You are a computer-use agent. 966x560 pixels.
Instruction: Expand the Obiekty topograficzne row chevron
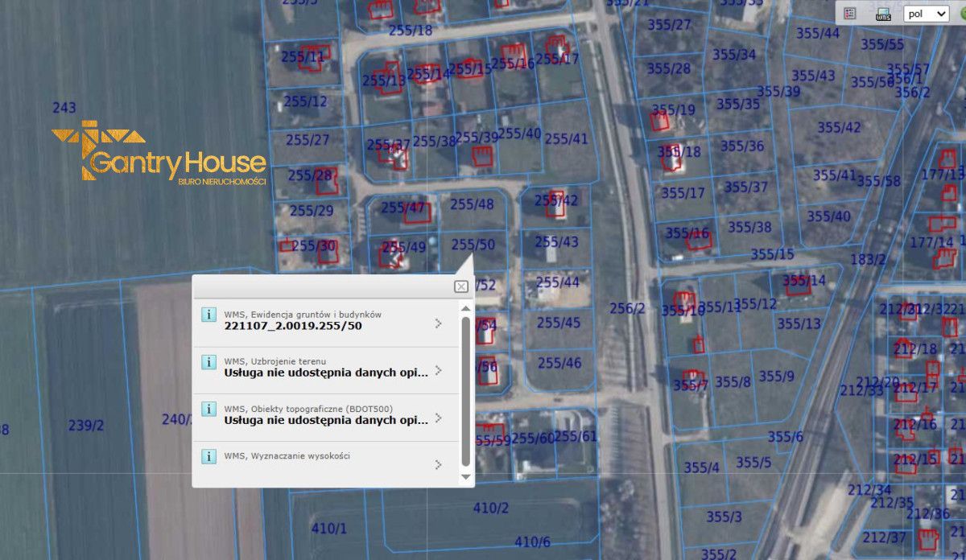[438, 418]
